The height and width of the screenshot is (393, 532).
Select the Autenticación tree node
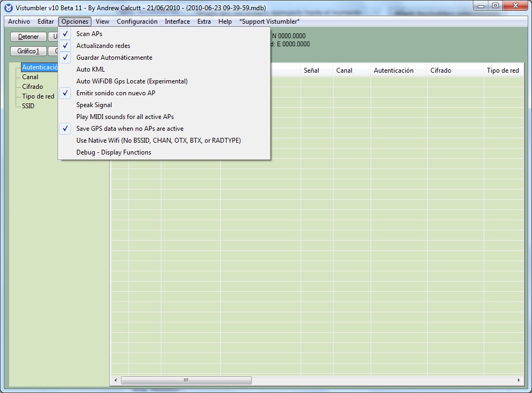click(x=40, y=67)
